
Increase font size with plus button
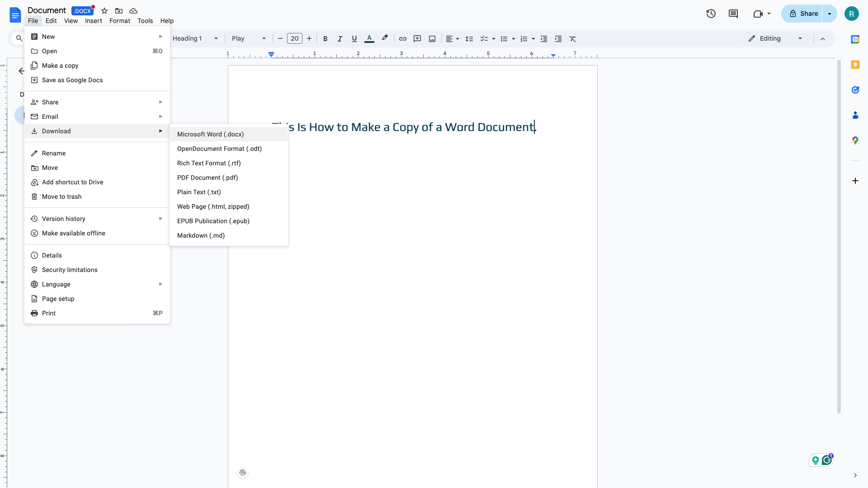click(x=309, y=39)
